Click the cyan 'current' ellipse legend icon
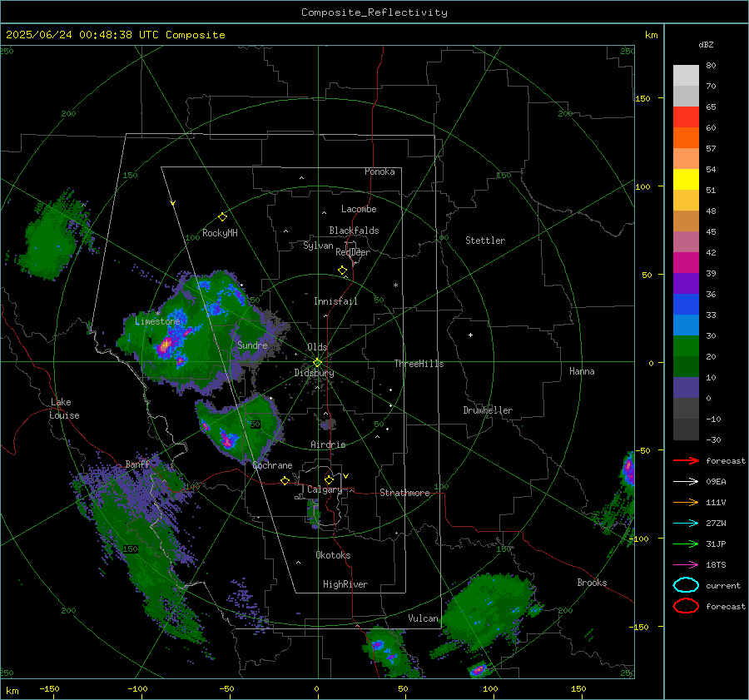749x700 pixels. 686,585
